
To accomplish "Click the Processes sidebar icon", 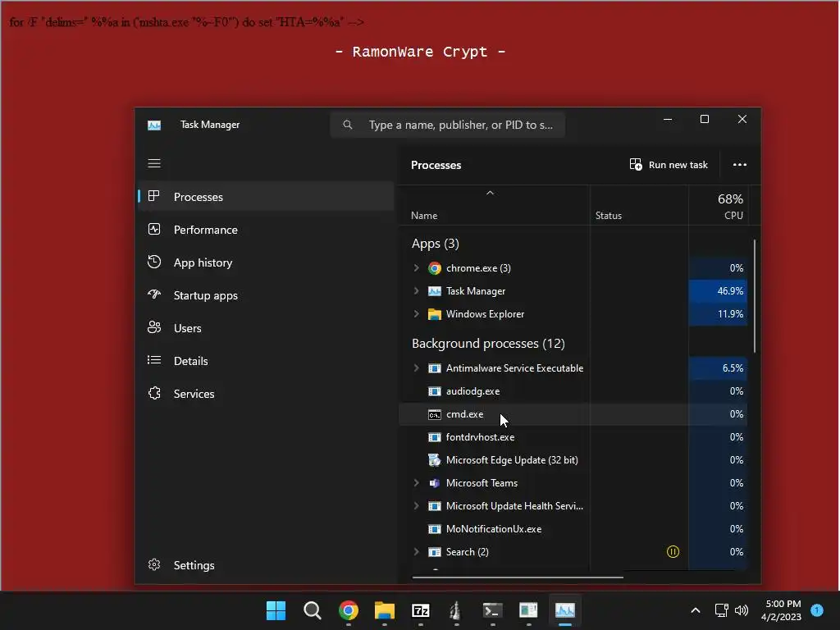I will [153, 196].
